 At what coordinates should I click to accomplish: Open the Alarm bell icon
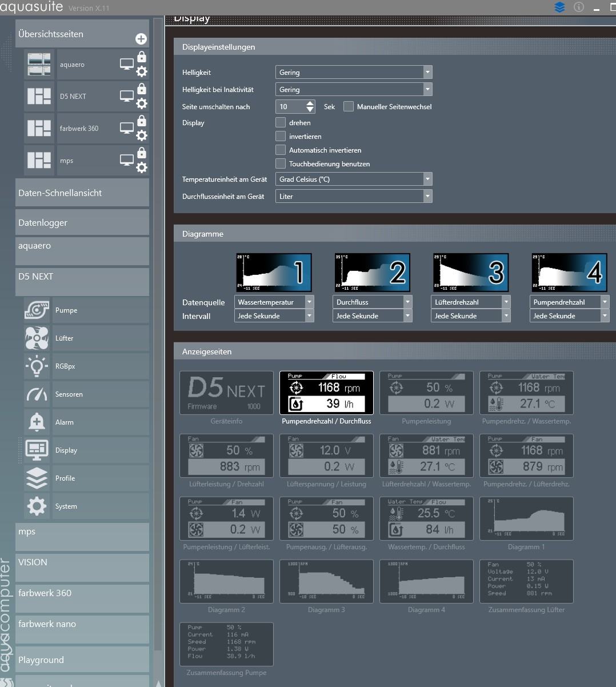pyautogui.click(x=37, y=422)
